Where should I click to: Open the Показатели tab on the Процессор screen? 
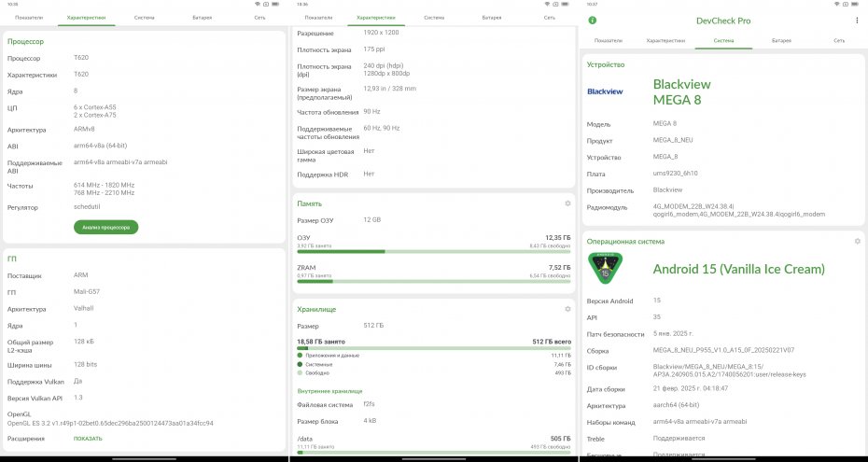click(x=29, y=18)
